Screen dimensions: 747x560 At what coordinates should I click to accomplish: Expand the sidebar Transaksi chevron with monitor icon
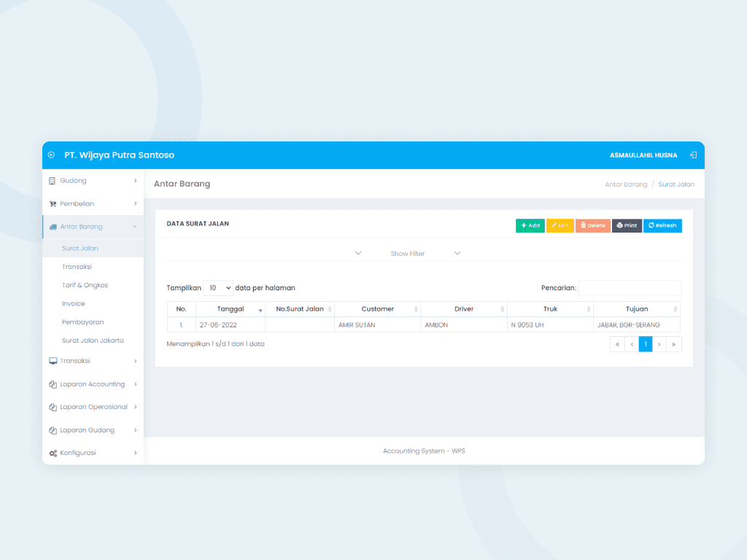click(135, 361)
